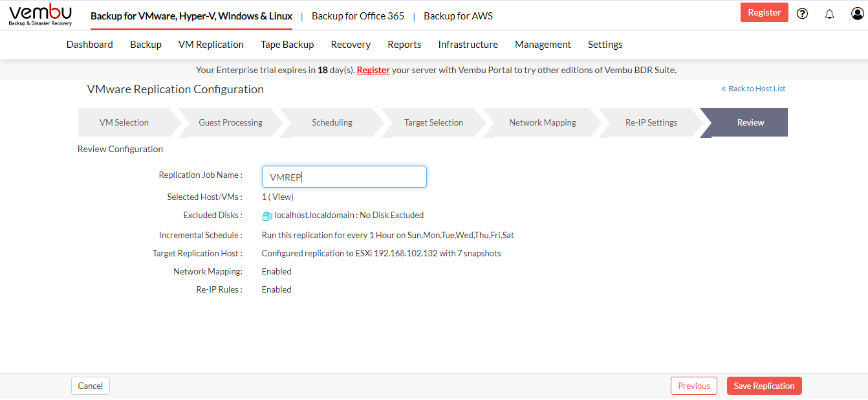Image resolution: width=868 pixels, height=400 pixels.
Task: Jump to the VM Selection step
Action: 124,122
